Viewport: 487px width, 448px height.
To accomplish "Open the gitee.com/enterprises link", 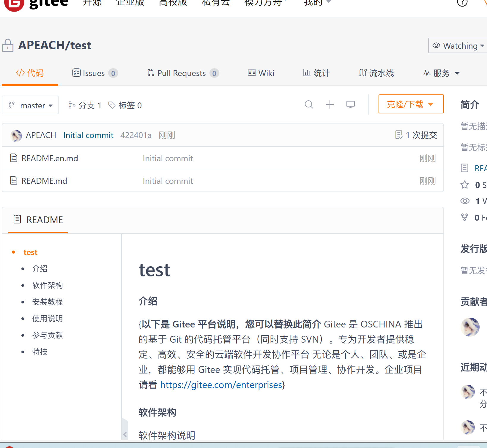I will click(221, 385).
